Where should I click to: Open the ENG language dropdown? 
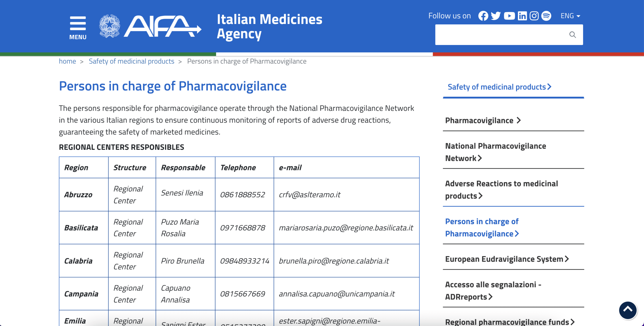[x=570, y=16]
